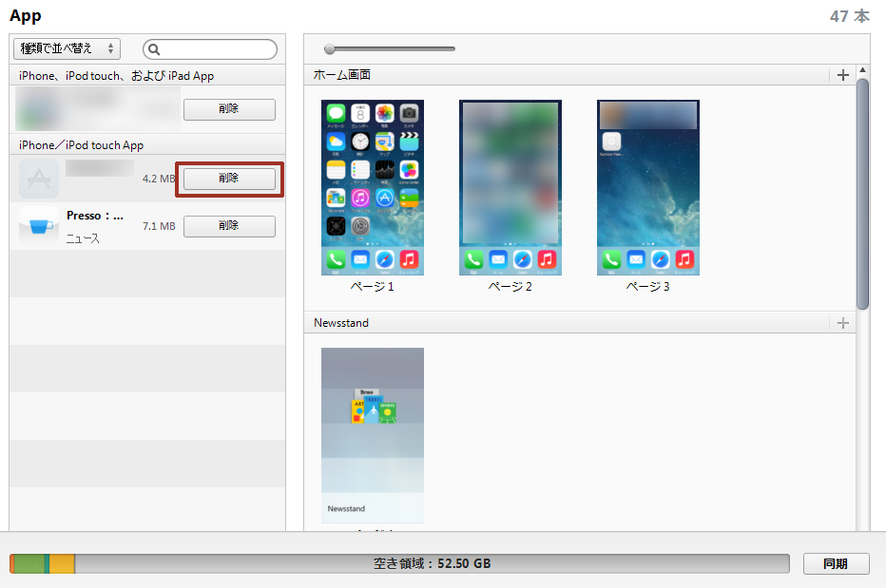Click the plus button in the Newsstand section
Viewport: 886px width, 588px height.
coord(842,323)
